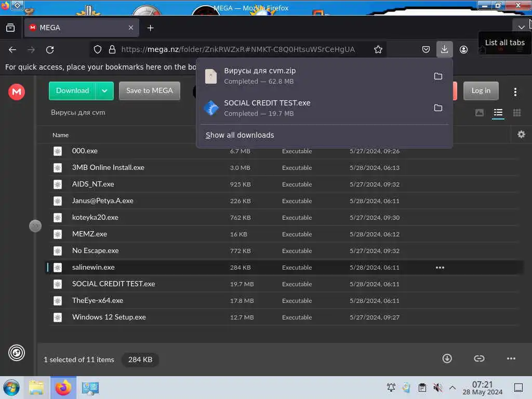
Task: Click the Save to Pocket icon
Action: pyautogui.click(x=426, y=49)
